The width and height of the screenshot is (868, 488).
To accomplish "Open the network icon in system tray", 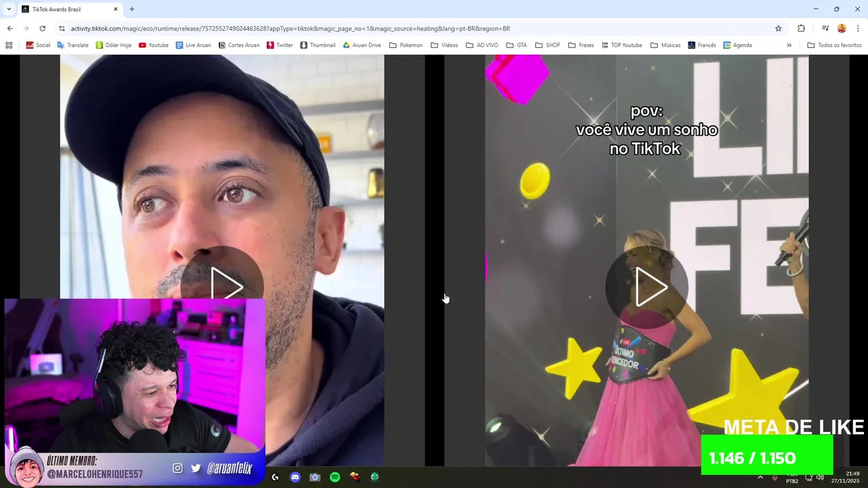I will coord(809,477).
